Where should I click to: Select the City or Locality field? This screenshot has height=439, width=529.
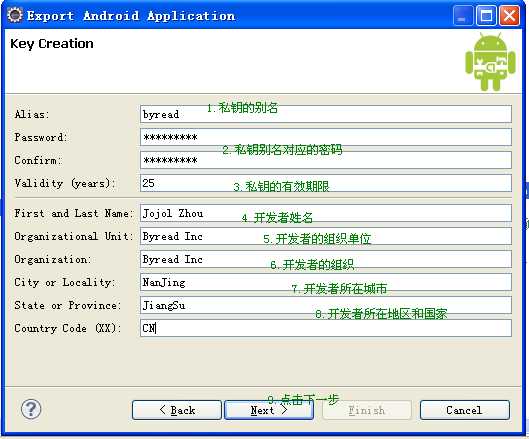pyautogui.click(x=326, y=282)
